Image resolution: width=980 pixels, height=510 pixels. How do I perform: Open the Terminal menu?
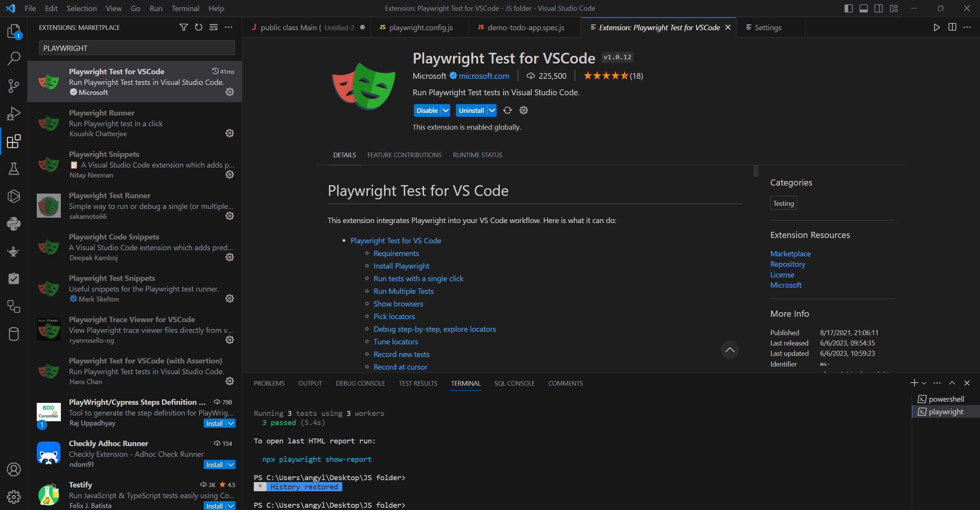coord(185,8)
